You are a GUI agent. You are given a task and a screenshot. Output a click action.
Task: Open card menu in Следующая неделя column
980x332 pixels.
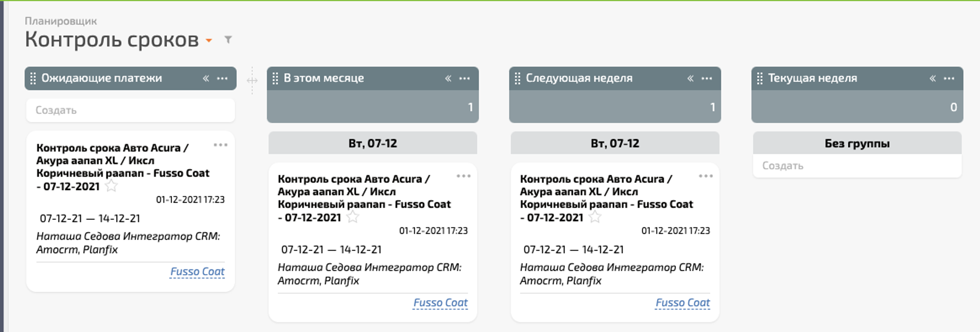point(706,176)
